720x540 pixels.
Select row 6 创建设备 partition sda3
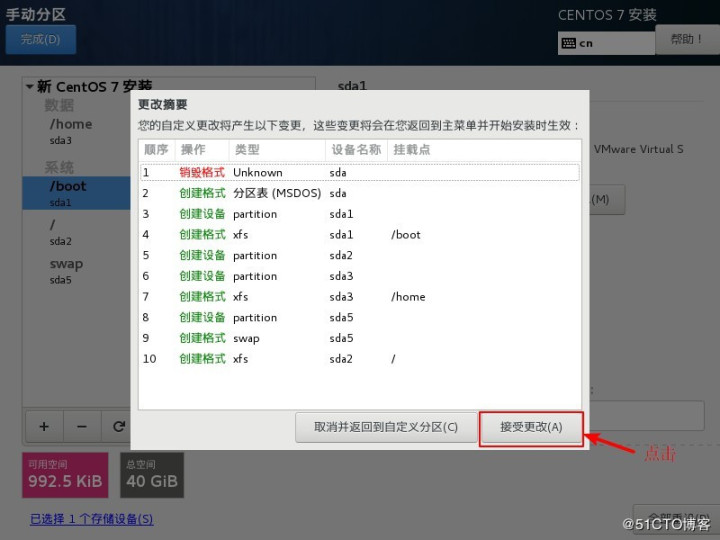pos(360,276)
